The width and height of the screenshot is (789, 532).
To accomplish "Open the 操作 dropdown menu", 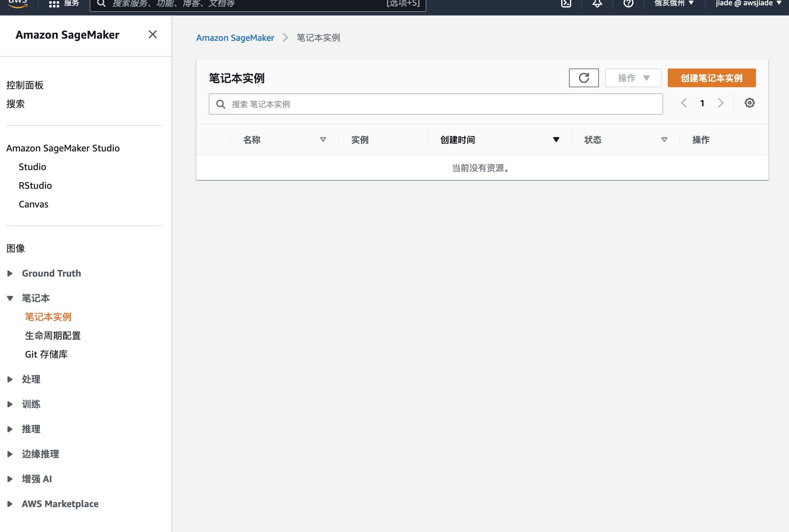I will (633, 78).
